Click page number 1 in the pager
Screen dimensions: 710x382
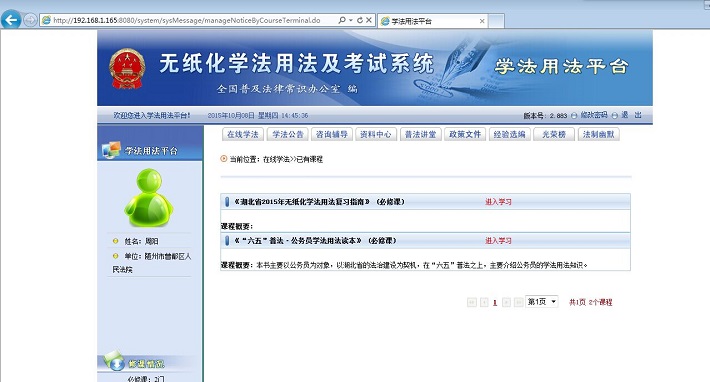(x=495, y=303)
